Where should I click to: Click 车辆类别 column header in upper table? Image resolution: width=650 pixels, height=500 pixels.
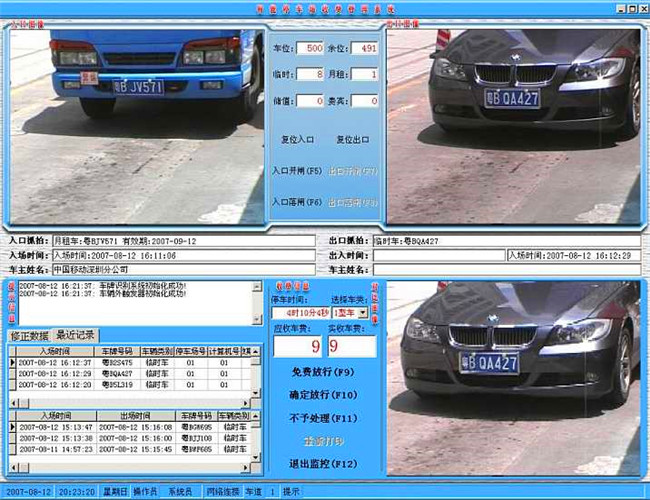point(157,352)
